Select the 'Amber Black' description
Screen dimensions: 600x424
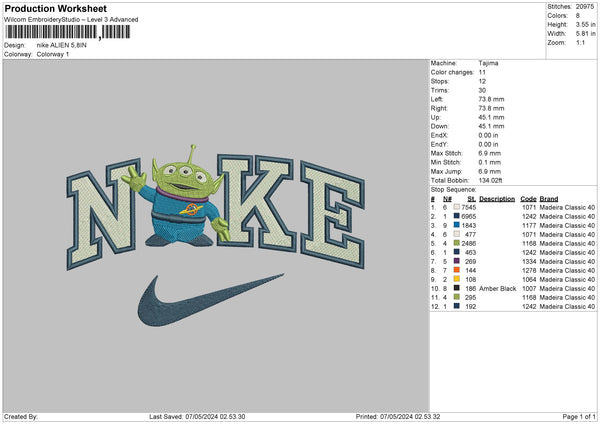click(497, 288)
